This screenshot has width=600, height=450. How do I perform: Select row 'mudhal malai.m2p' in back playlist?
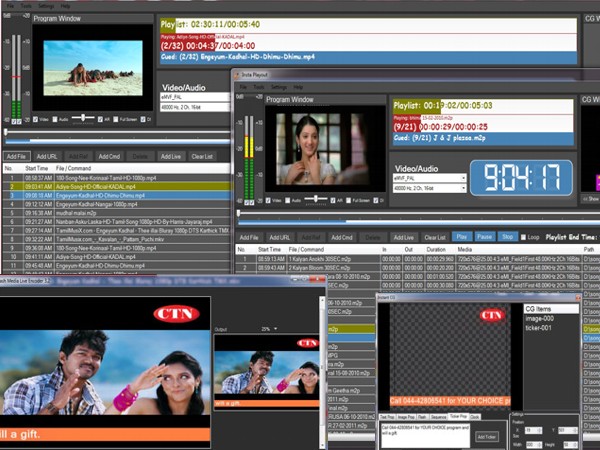point(117,213)
